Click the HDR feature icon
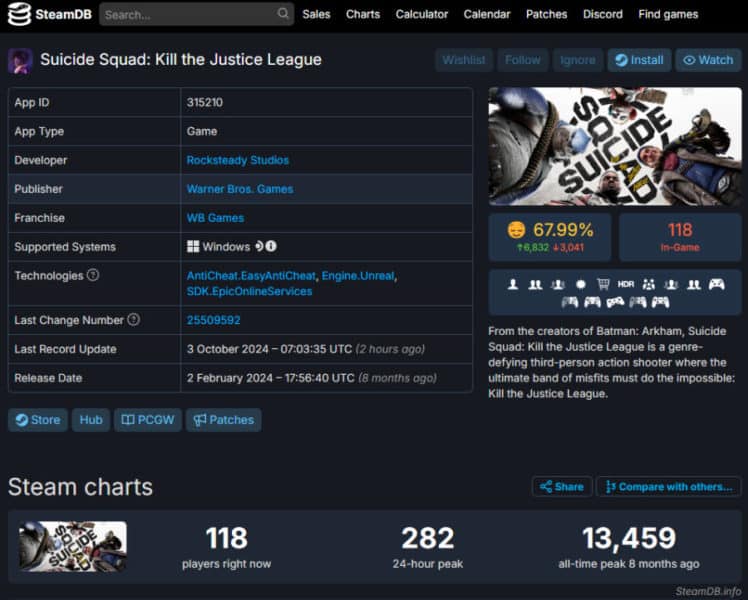 pos(626,285)
